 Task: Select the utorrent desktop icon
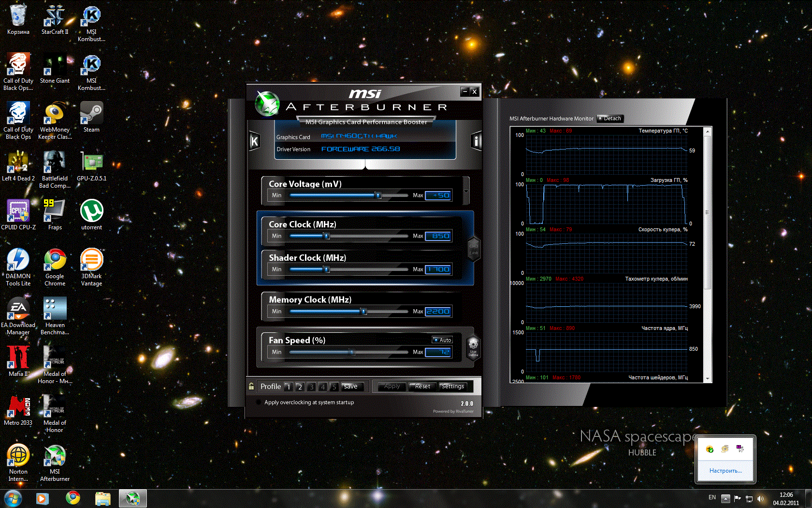91,215
